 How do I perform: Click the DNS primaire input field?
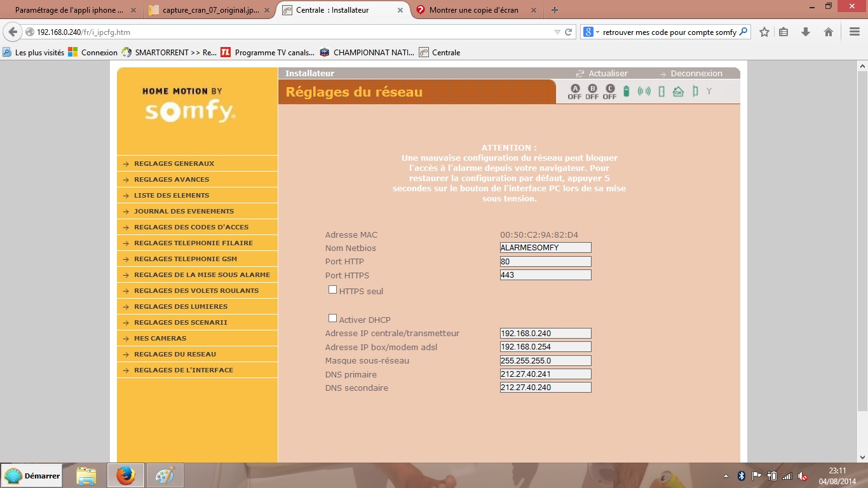[545, 374]
